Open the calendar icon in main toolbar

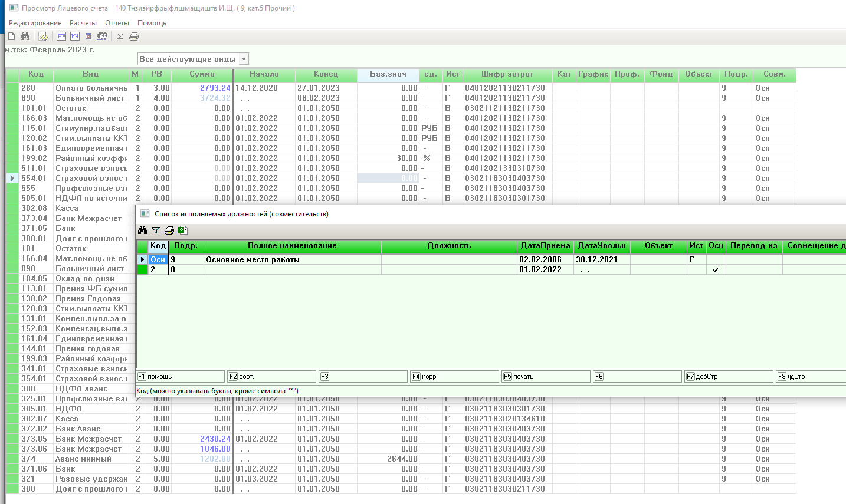coord(88,37)
